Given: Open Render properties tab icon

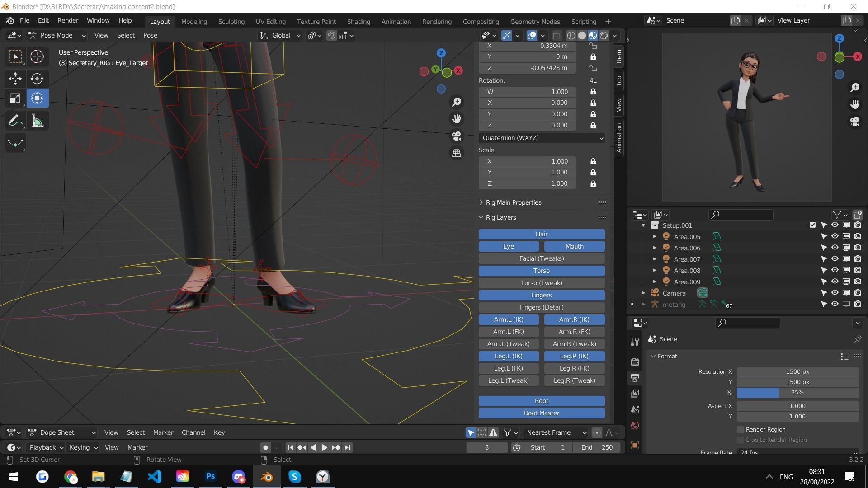Looking at the screenshot, I should tap(635, 362).
